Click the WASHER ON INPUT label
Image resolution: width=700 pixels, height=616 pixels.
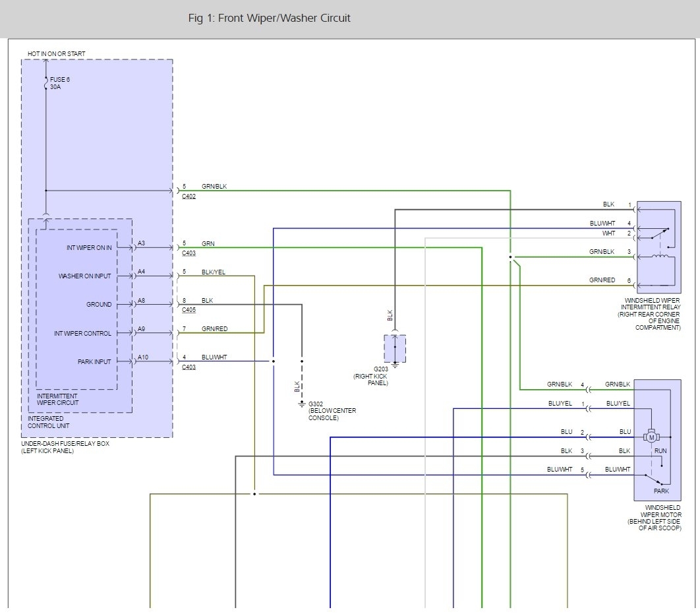tap(85, 276)
